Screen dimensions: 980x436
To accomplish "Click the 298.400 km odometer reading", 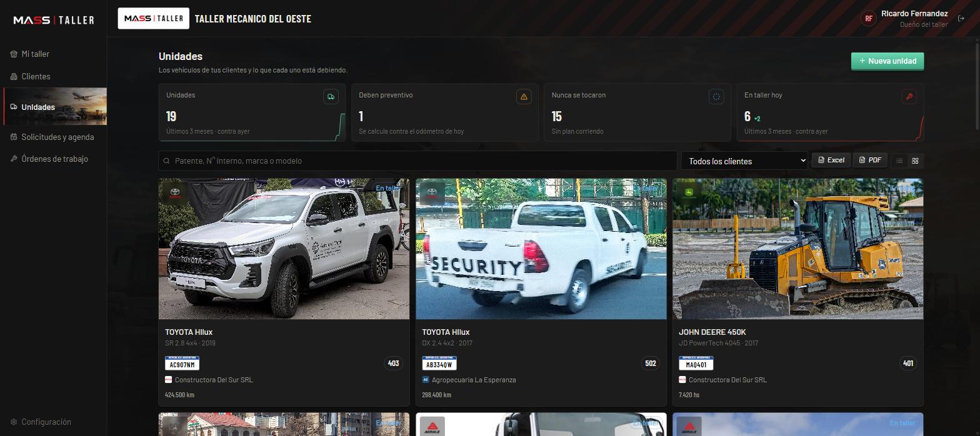I will pos(437,395).
